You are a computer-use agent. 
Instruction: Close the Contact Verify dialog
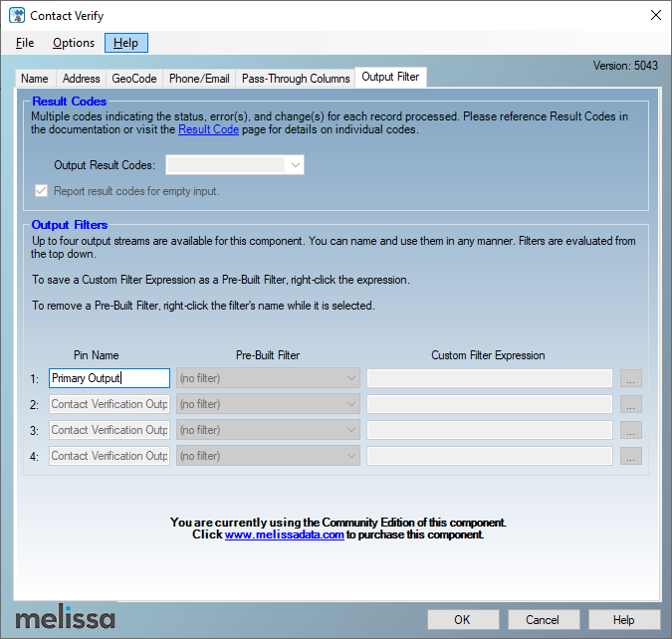click(655, 15)
